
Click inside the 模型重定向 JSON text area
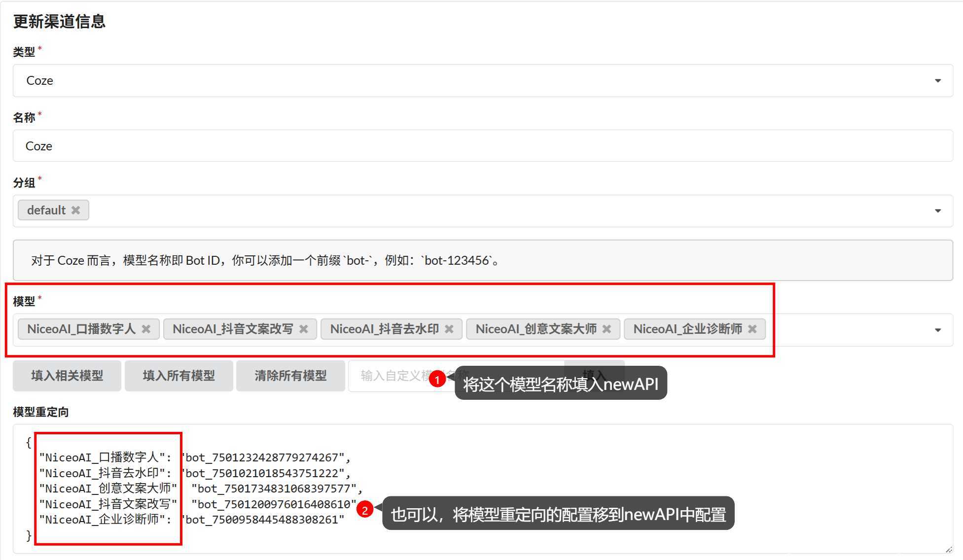coord(483,489)
